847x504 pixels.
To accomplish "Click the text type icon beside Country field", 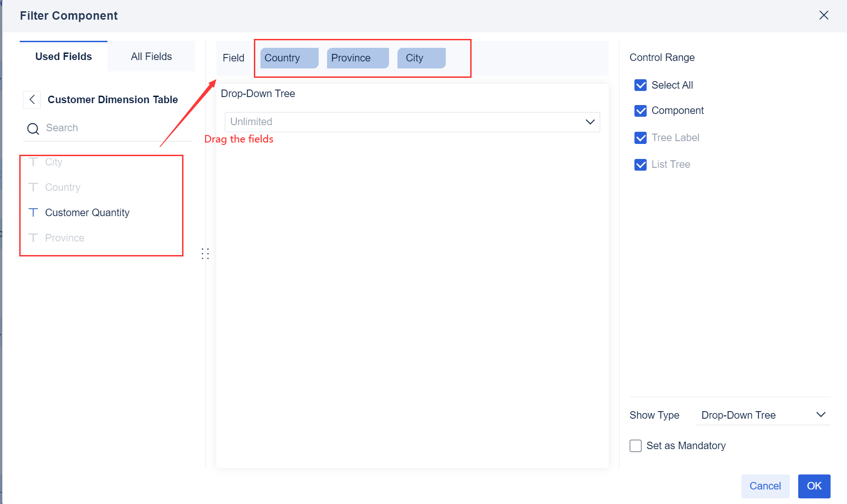I will tap(33, 187).
